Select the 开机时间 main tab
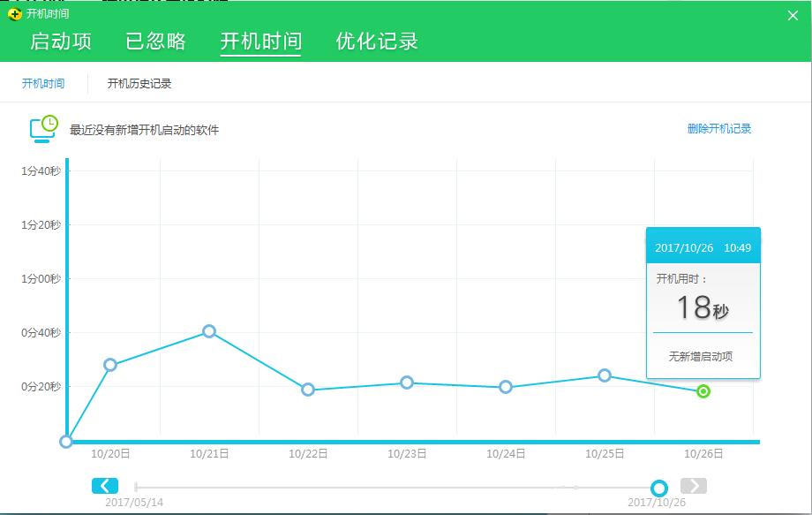This screenshot has height=515, width=812. [260, 42]
